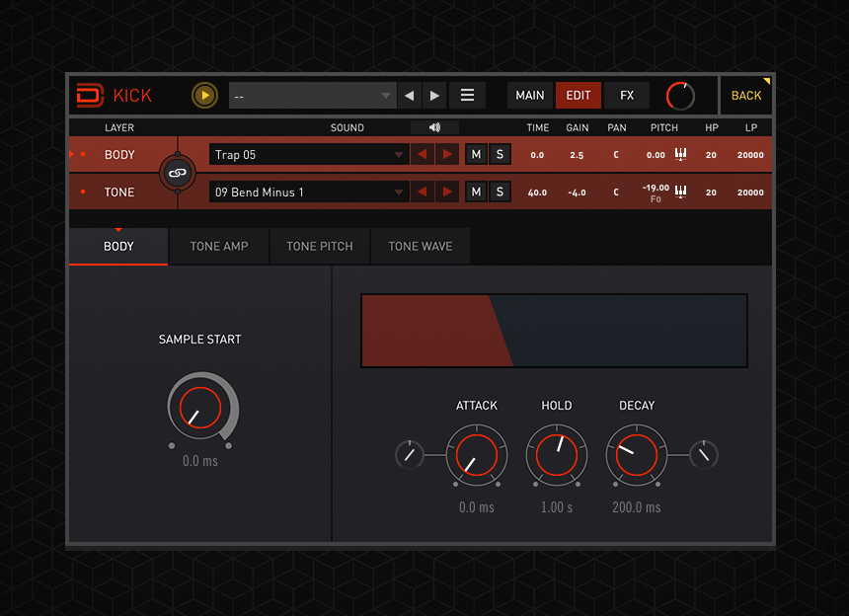Click the HOLD knob
This screenshot has width=849, height=616.
click(x=557, y=455)
